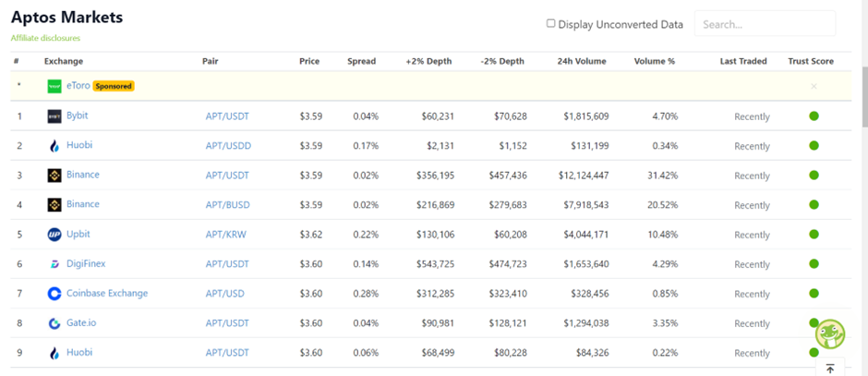The width and height of the screenshot is (868, 376).
Task: Click Upbit's green trust score dot
Action: (814, 235)
